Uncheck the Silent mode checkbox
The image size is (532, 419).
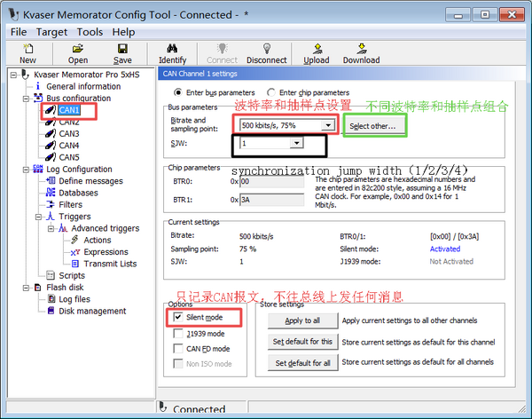point(178,317)
